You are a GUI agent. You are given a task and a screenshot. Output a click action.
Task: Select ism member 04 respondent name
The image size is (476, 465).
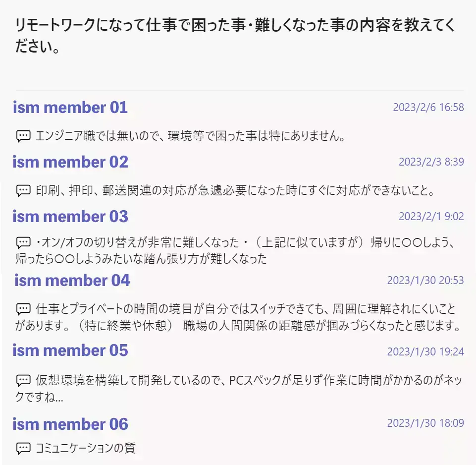tap(72, 281)
